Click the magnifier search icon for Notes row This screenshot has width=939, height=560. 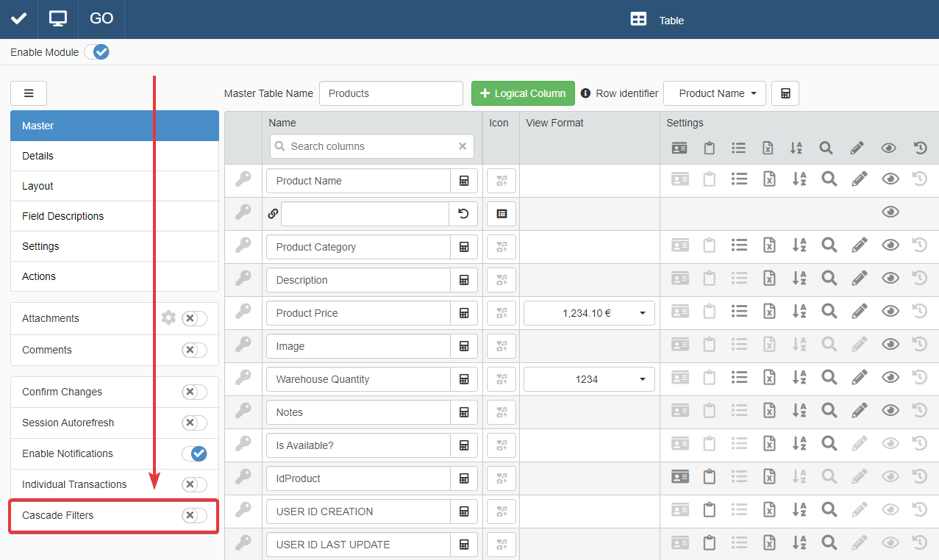[x=829, y=411]
